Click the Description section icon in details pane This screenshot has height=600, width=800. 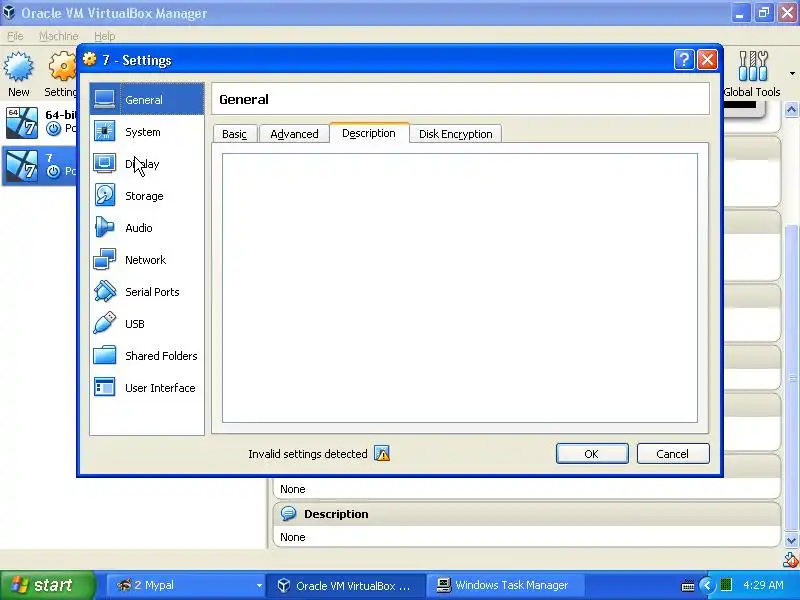click(288, 513)
